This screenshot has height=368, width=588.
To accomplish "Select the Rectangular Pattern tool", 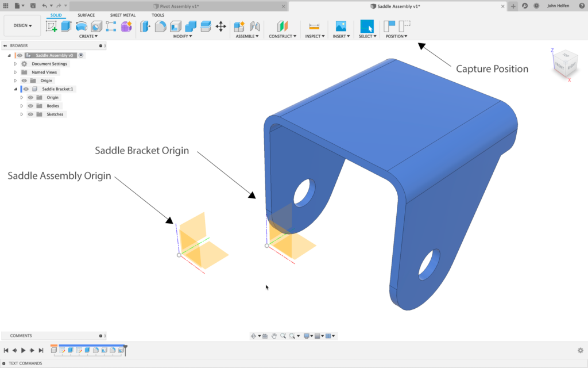I will click(x=111, y=26).
